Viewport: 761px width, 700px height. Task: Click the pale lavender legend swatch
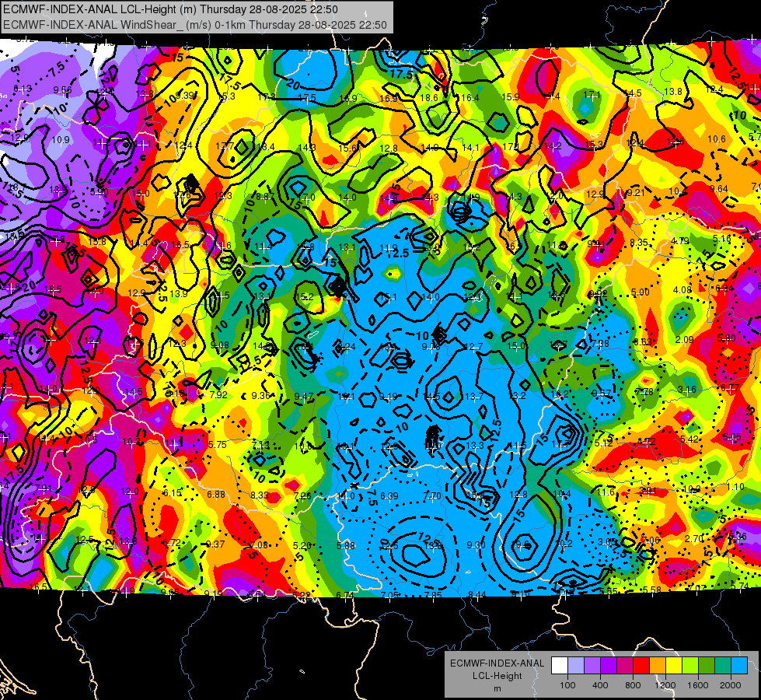point(576,666)
